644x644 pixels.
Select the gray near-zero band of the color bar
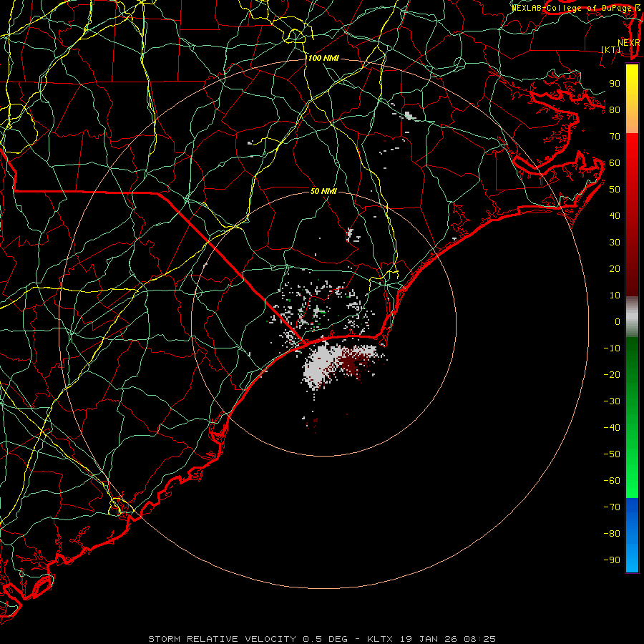click(632, 317)
